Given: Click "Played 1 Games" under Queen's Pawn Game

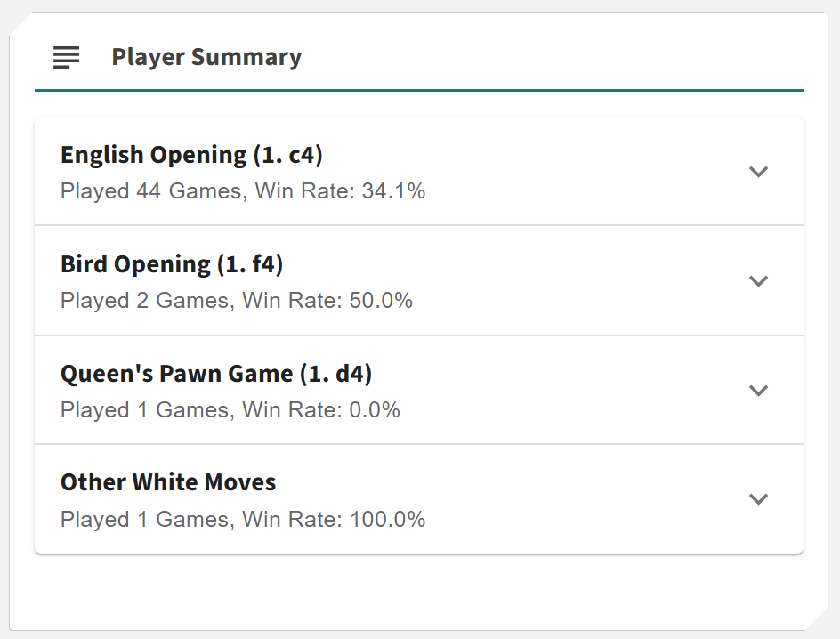Looking at the screenshot, I should pos(145,410).
